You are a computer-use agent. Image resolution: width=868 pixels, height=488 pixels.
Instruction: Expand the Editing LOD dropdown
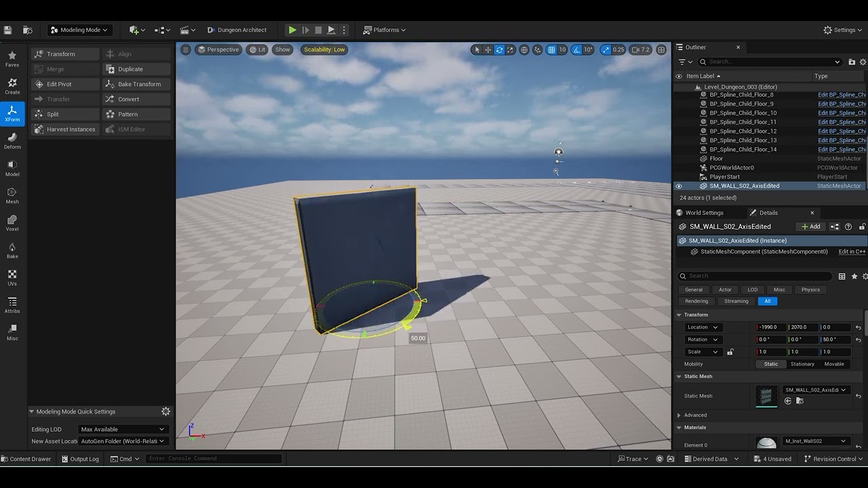click(x=123, y=429)
